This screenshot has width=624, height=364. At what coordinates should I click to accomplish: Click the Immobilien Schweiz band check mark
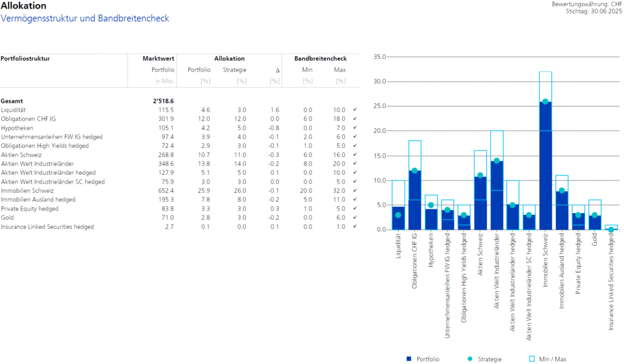[x=354, y=191]
